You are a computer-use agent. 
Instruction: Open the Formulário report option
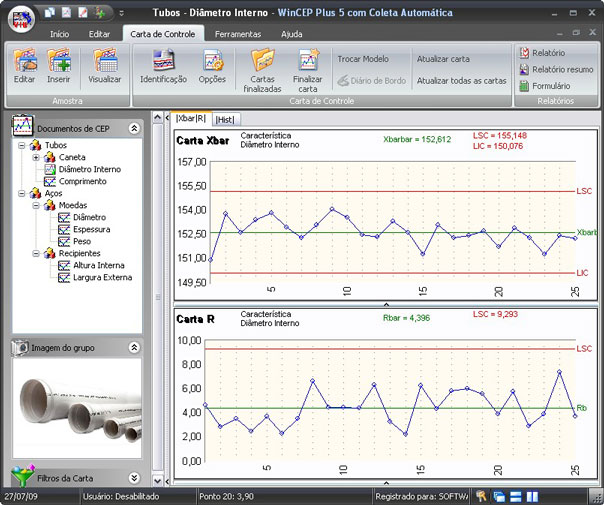tap(524, 86)
